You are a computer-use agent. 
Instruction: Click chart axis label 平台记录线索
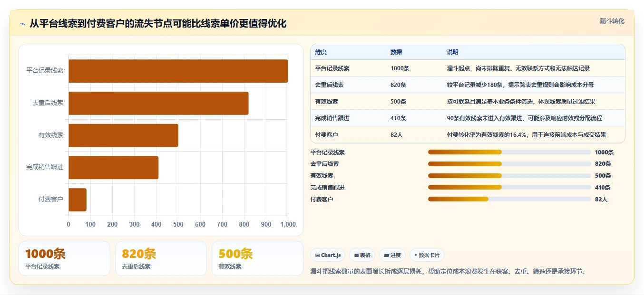click(45, 71)
